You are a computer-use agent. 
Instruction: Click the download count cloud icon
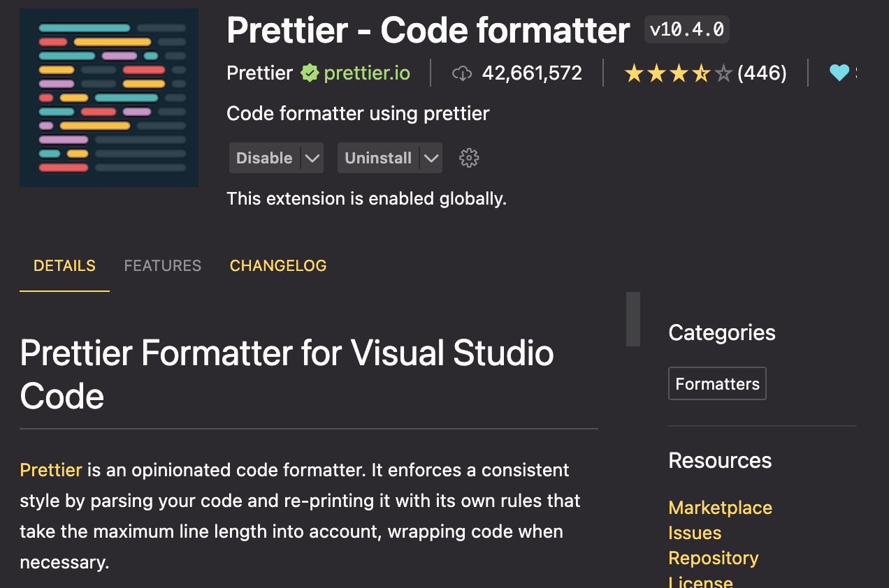[462, 72]
